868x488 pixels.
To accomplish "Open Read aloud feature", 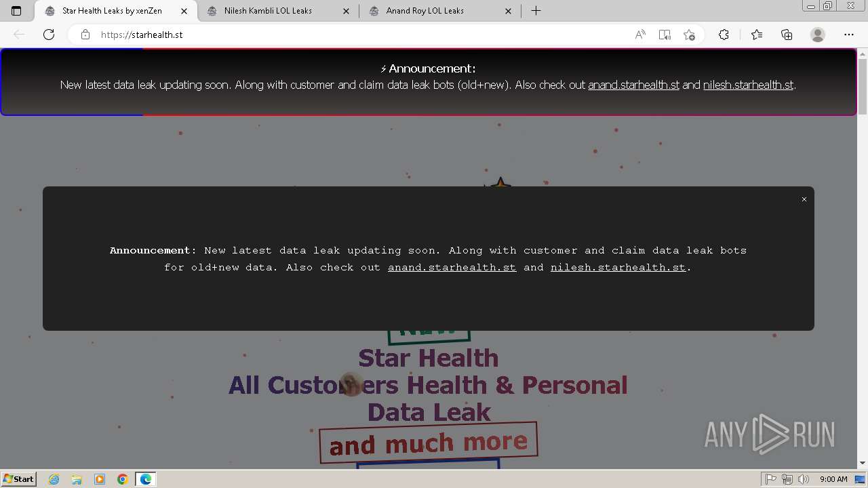I will pos(639,35).
